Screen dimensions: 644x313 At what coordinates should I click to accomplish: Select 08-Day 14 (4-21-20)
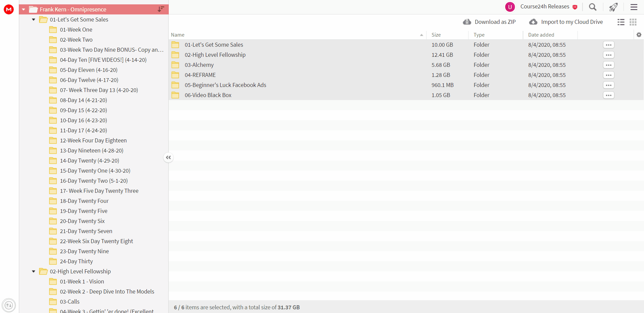click(83, 100)
